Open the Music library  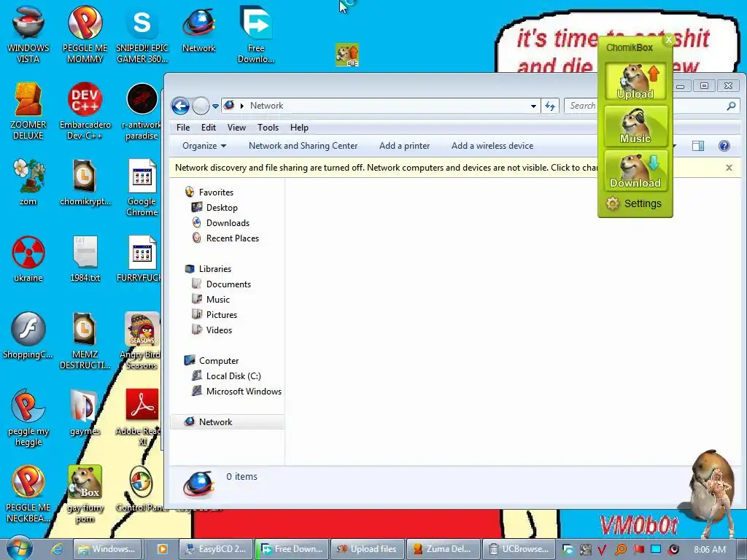click(217, 300)
